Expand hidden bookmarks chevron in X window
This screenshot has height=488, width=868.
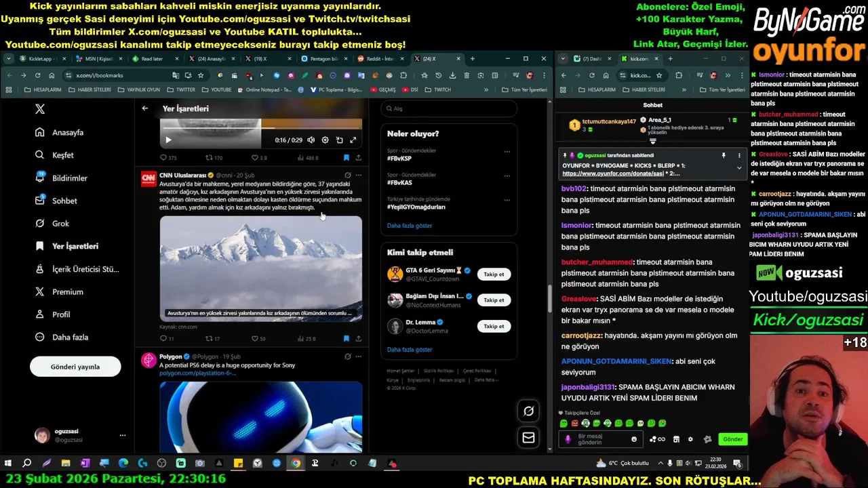pyautogui.click(x=486, y=89)
